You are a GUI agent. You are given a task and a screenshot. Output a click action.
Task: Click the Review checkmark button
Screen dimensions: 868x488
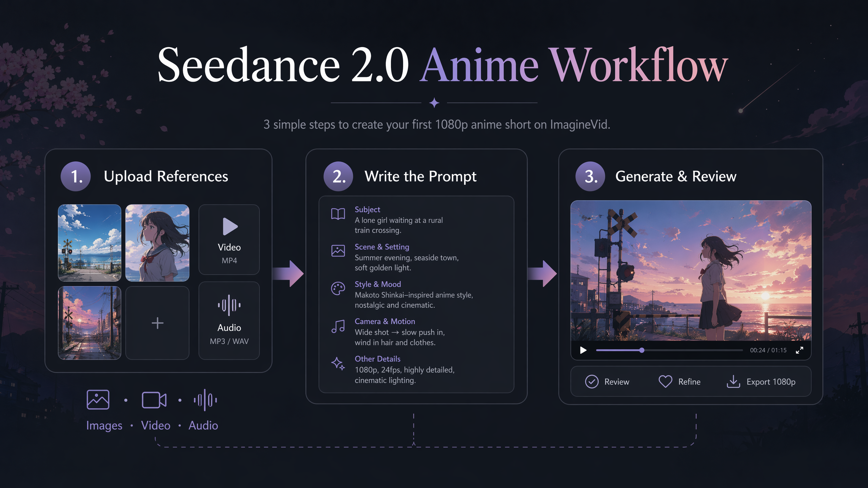tap(607, 382)
